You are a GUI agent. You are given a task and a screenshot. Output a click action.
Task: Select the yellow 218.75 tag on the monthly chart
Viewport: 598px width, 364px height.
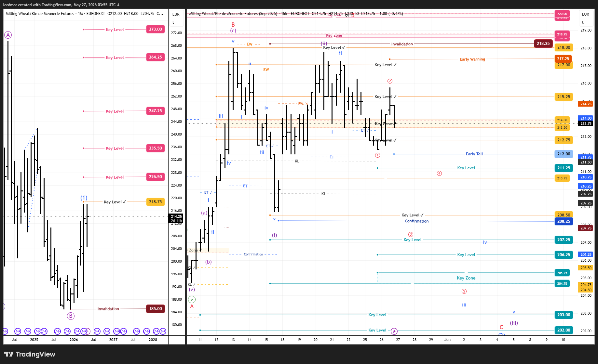tap(156, 202)
